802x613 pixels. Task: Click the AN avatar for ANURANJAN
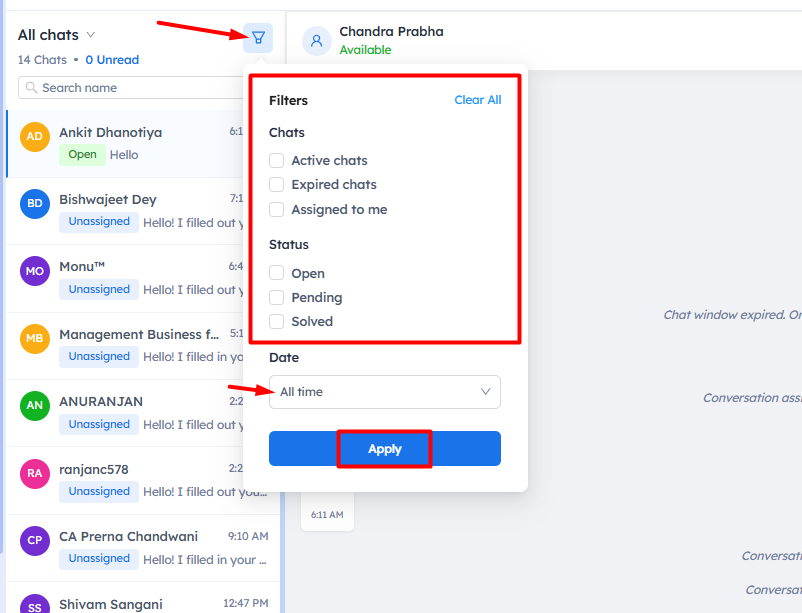click(35, 406)
